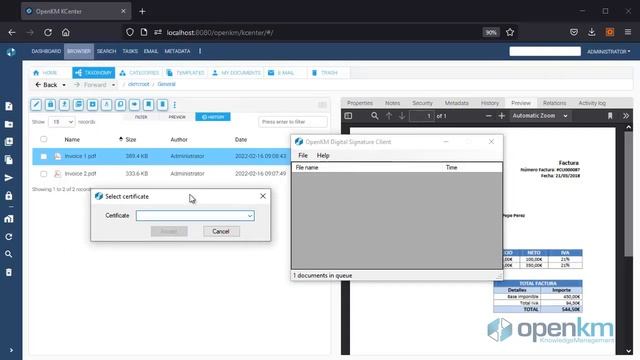This screenshot has height=360, width=640.
Task: Open File menu in Digital Signature Client
Action: coord(303,156)
